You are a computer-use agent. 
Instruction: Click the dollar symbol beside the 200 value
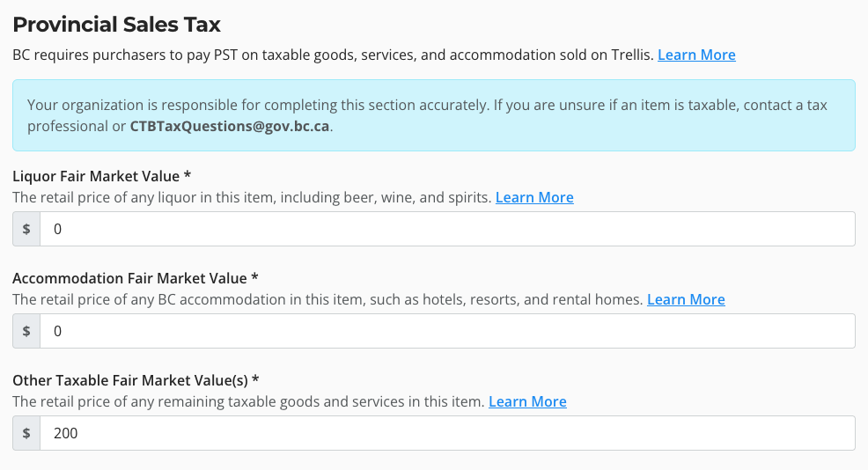(x=26, y=433)
